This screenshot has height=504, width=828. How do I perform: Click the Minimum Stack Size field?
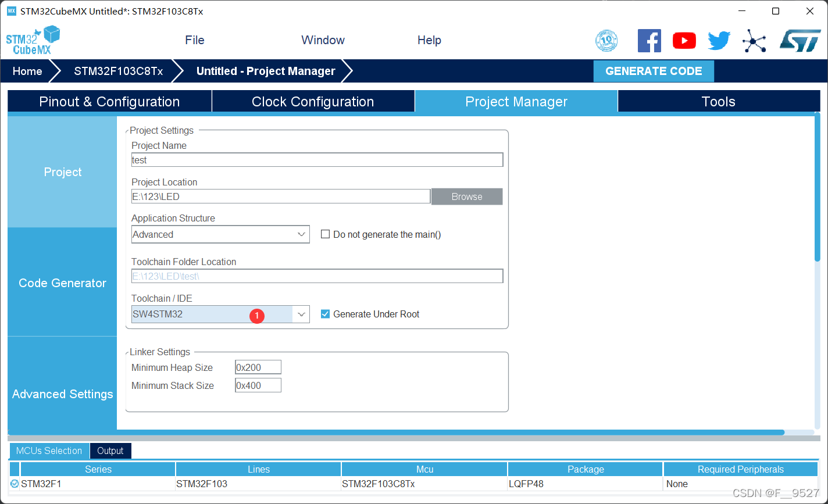click(x=258, y=385)
